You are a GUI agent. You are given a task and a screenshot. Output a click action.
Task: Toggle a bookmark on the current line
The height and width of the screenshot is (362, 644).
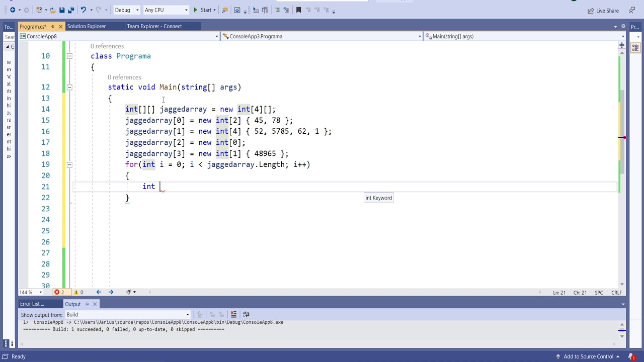(298, 10)
